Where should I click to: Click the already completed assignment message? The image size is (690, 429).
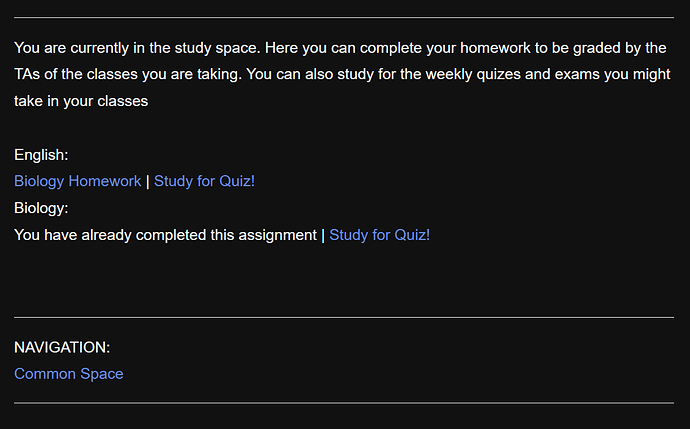(165, 235)
